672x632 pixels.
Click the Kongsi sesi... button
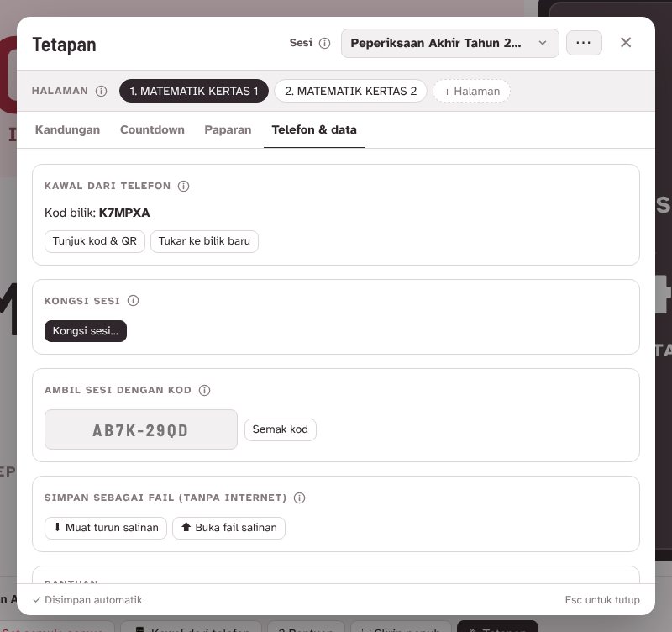click(x=86, y=331)
